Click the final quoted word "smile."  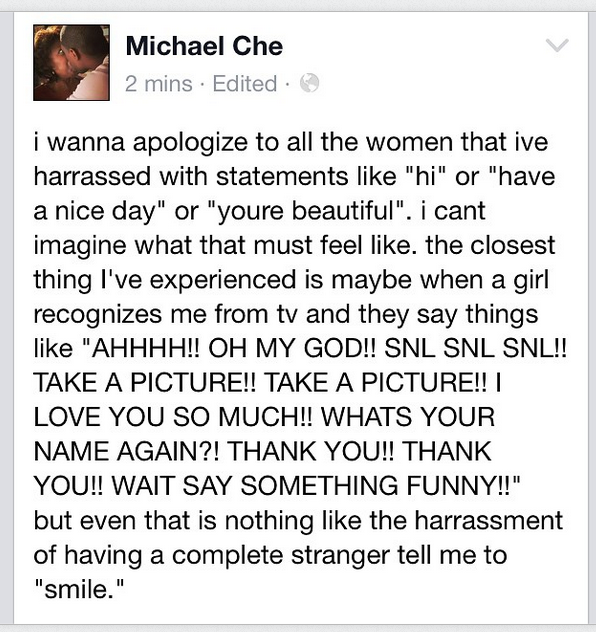(x=79, y=589)
